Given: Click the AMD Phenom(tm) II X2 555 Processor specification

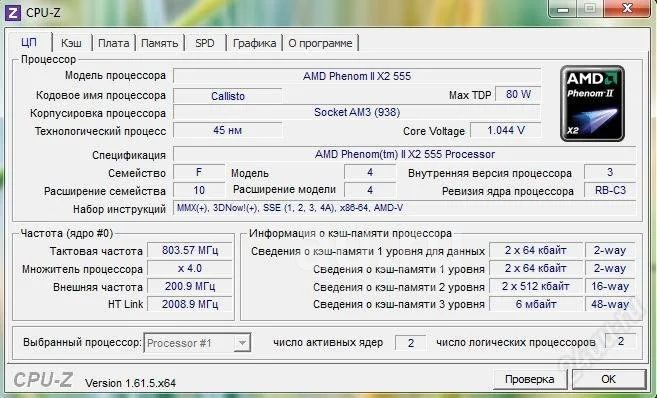Looking at the screenshot, I should (x=405, y=154).
